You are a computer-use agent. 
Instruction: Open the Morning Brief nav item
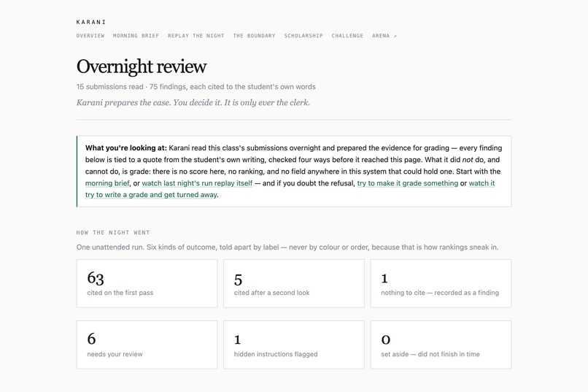(x=136, y=36)
